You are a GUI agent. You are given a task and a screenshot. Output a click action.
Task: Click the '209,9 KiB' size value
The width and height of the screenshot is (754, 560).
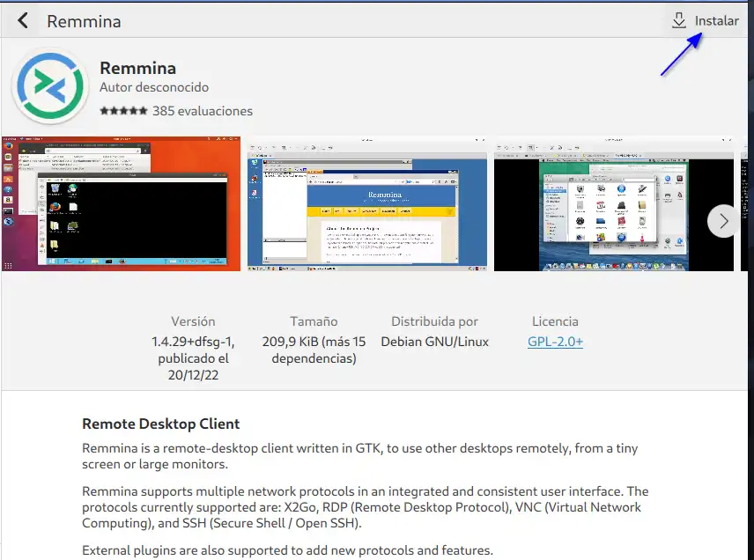click(290, 342)
